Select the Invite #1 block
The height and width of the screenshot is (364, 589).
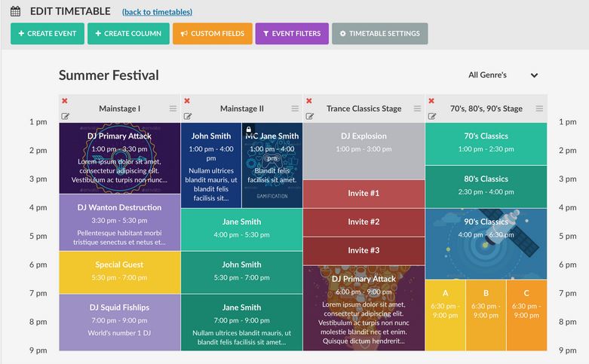(364, 194)
